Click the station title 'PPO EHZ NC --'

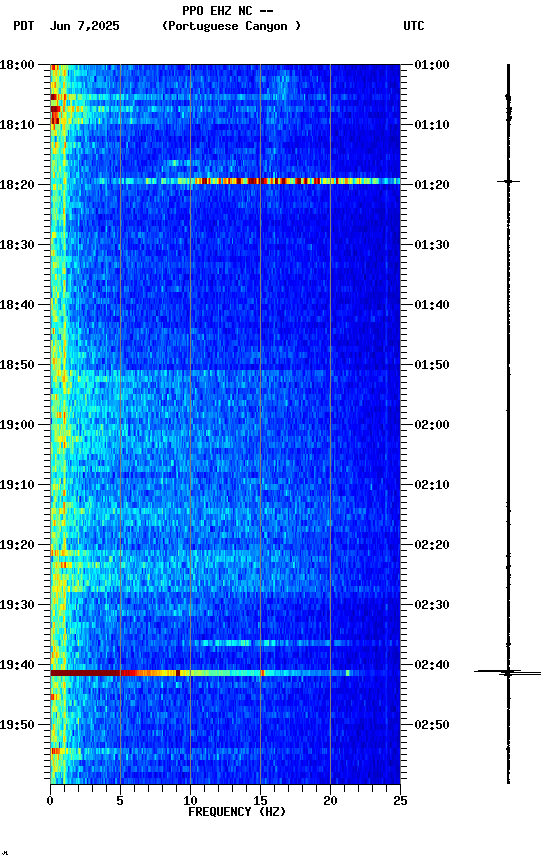(x=228, y=10)
